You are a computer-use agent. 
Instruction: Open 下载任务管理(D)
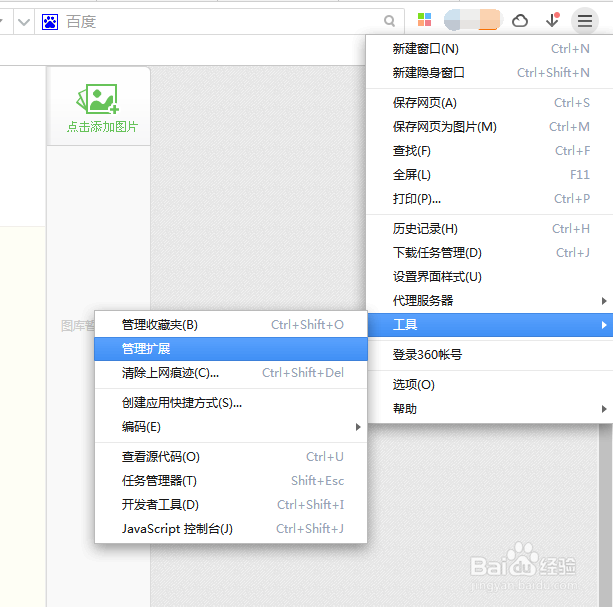click(490, 253)
